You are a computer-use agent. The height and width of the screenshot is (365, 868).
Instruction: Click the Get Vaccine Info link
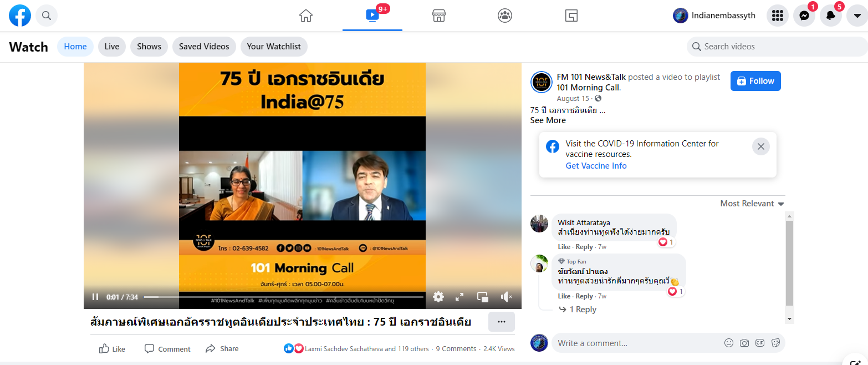596,166
